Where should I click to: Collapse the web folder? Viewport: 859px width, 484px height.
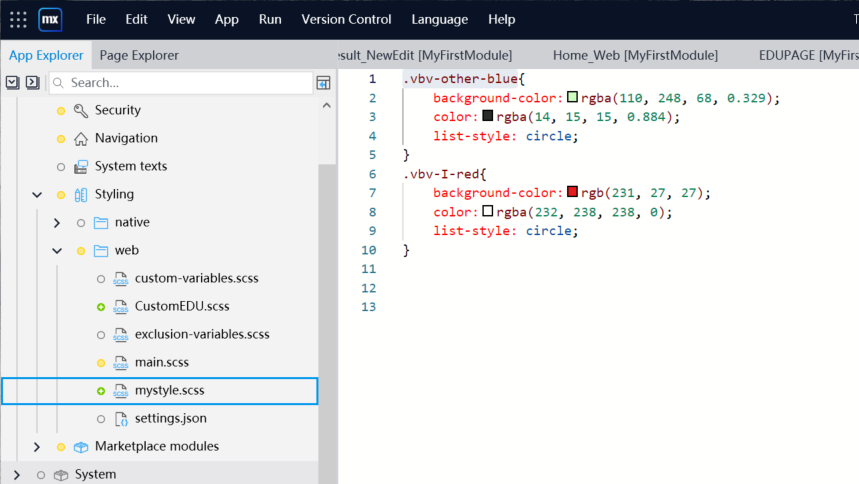tap(57, 250)
